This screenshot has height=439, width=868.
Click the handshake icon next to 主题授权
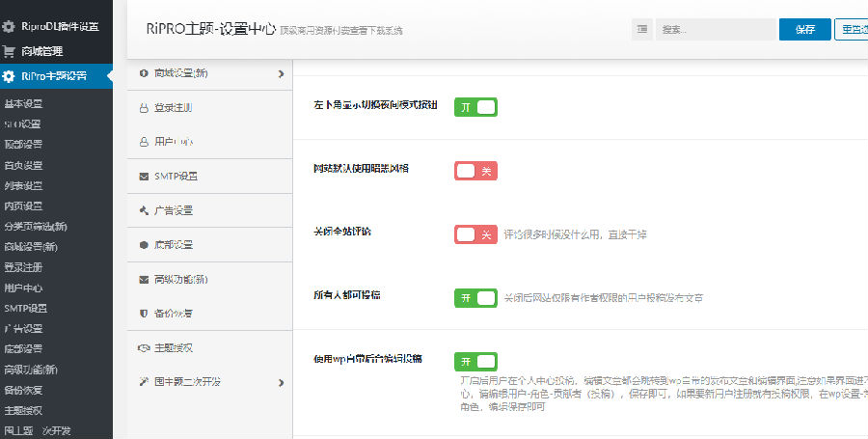(144, 348)
